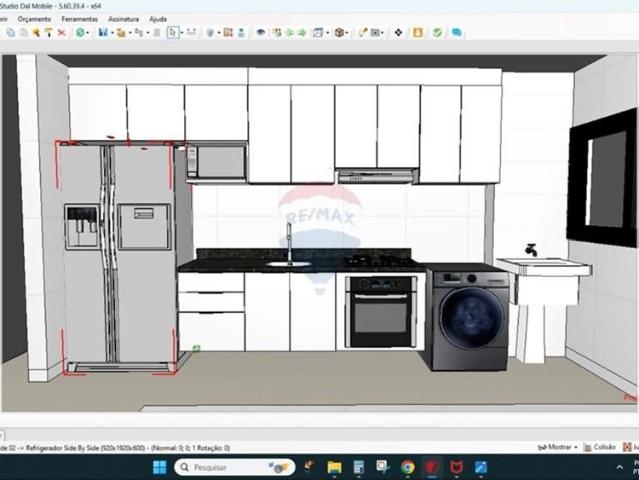The width and height of the screenshot is (639, 480).
Task: Click the brown 3D box icon
Action: tap(339, 33)
